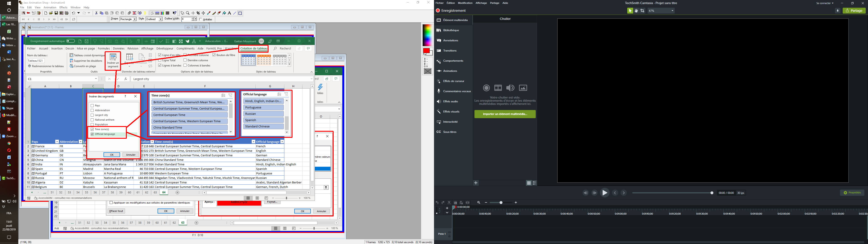Viewport: 868px width, 244px height.
Task: Click the Enregistrement record button
Action: [451, 11]
